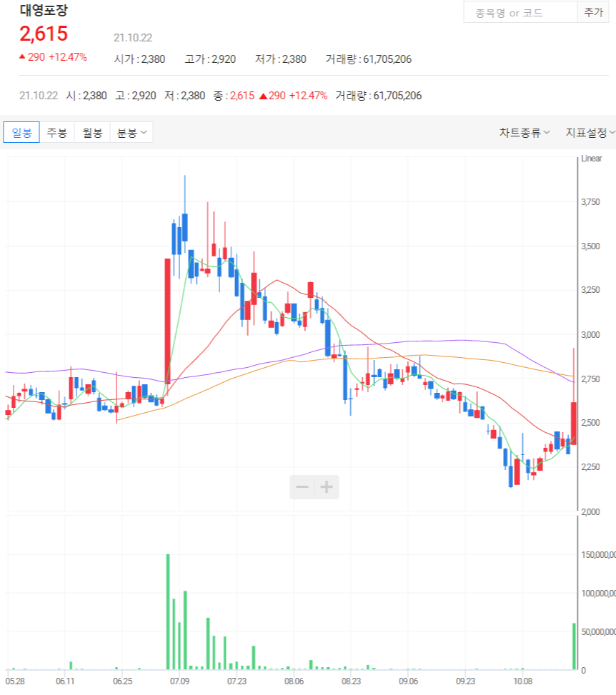Screen dimensions: 616x695
Task: Select the 일봉 daily chart tab
Action: [21, 133]
